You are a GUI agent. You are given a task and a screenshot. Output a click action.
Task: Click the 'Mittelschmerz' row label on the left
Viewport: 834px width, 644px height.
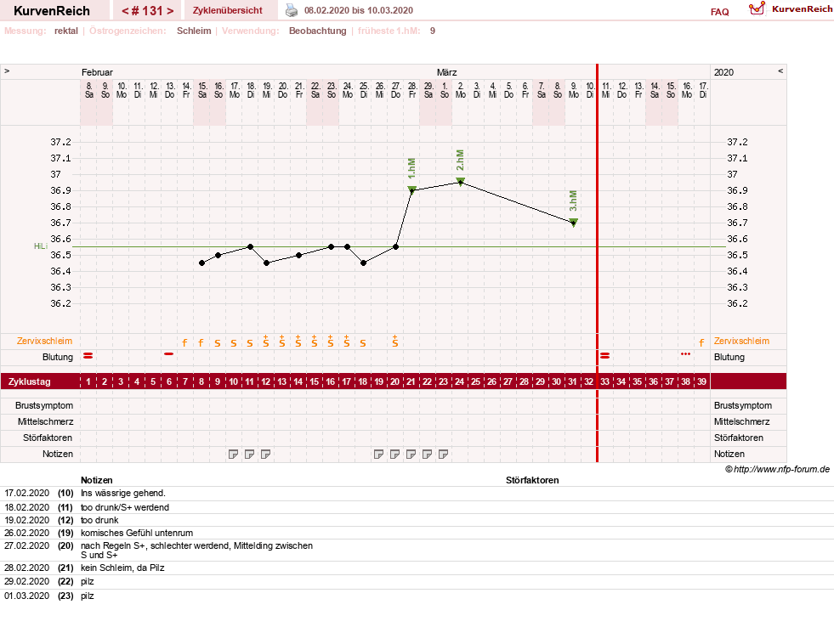click(x=45, y=422)
